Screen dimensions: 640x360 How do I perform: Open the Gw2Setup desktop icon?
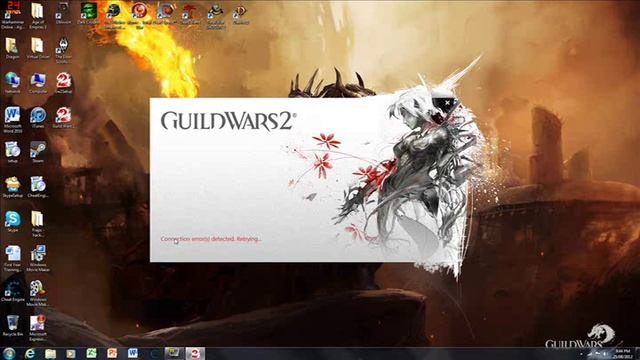63,83
